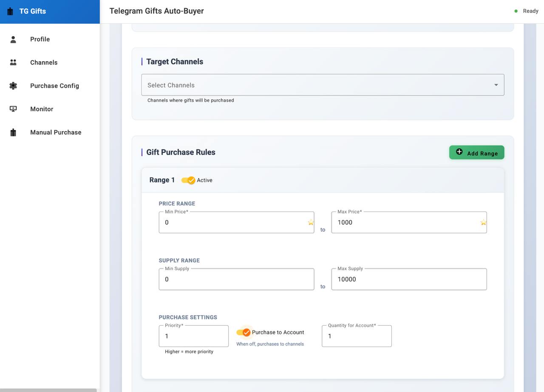The height and width of the screenshot is (392, 544).
Task: Click the Add Range button label
Action: [x=482, y=153]
